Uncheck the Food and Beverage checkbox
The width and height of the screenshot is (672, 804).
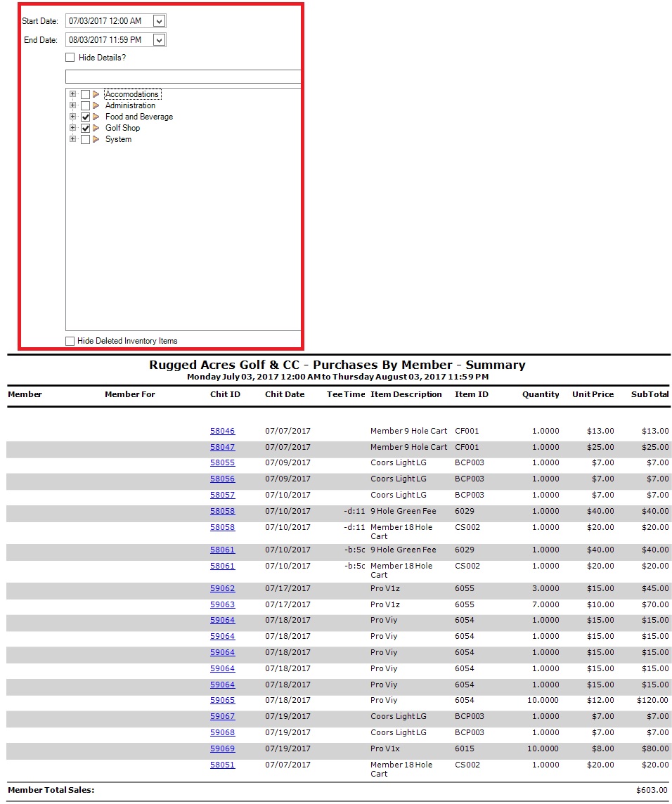coord(85,117)
